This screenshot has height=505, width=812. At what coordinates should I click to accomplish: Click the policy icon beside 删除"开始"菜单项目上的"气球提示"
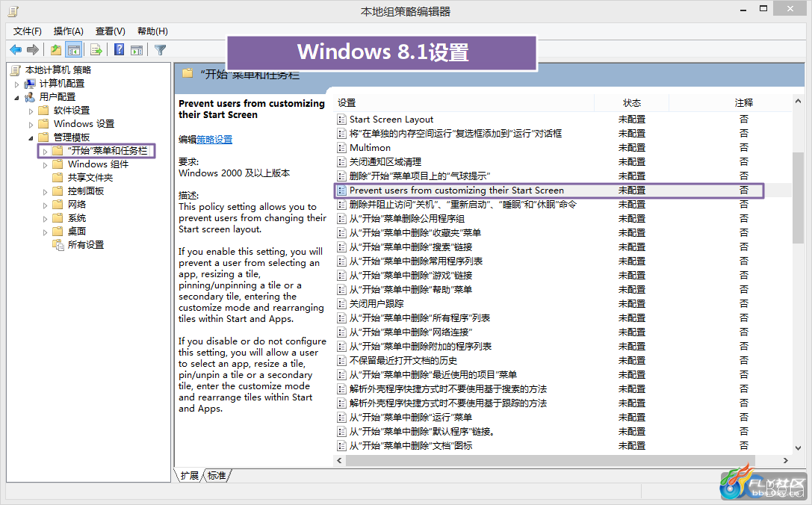[x=341, y=176]
